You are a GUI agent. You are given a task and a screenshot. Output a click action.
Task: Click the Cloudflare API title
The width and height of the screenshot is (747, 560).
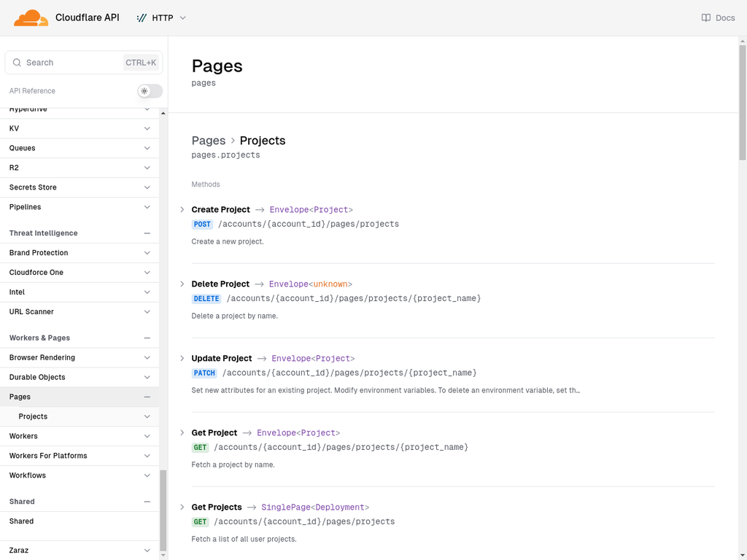(88, 17)
